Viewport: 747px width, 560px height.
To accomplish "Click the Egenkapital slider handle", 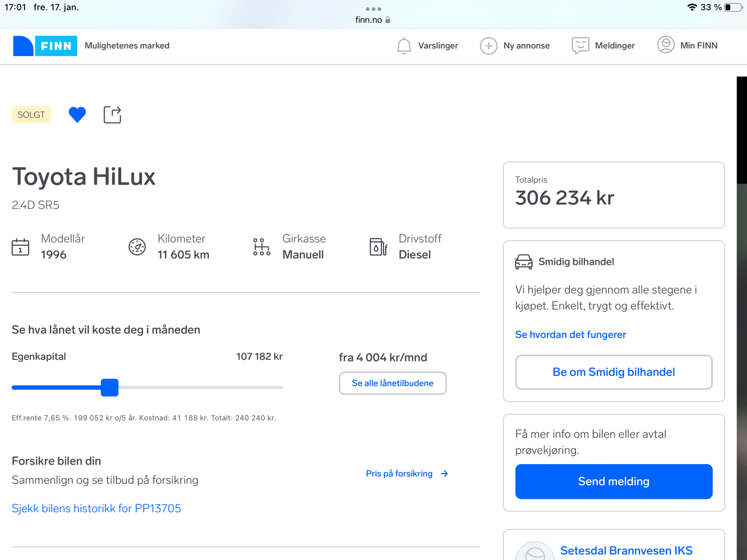I will pos(109,387).
